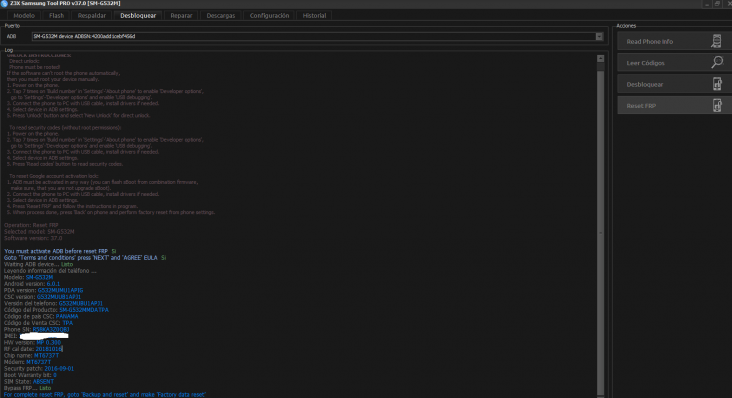Open the Historial tab
Viewport: 732px width, 398px height.
(x=314, y=15)
